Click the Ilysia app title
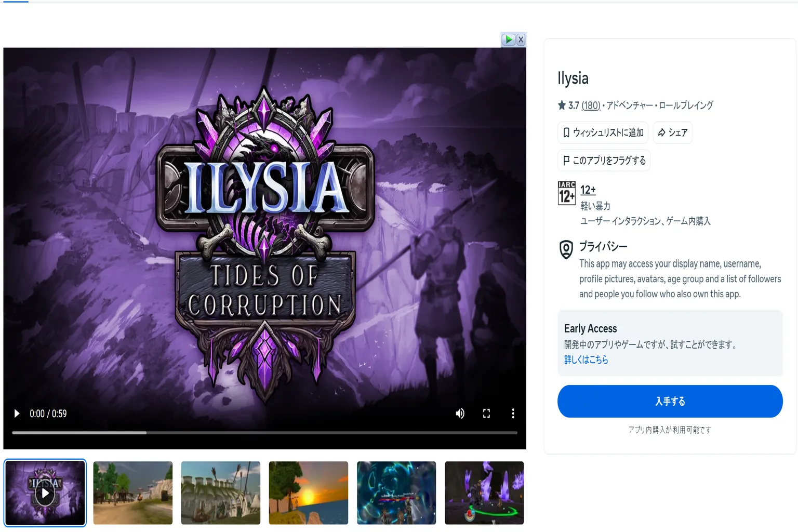Viewport: 798px width, 532px height. click(x=573, y=78)
